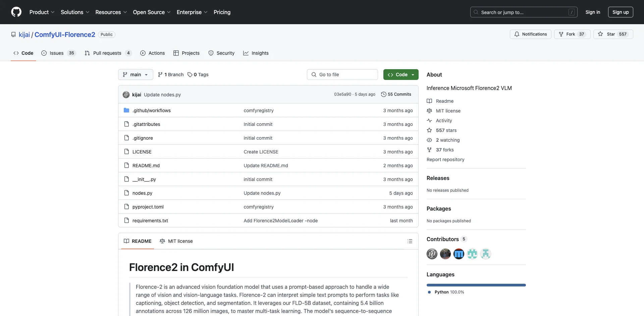Click kijai's avatar in the commit header
This screenshot has height=316, width=644.
pyautogui.click(x=126, y=95)
